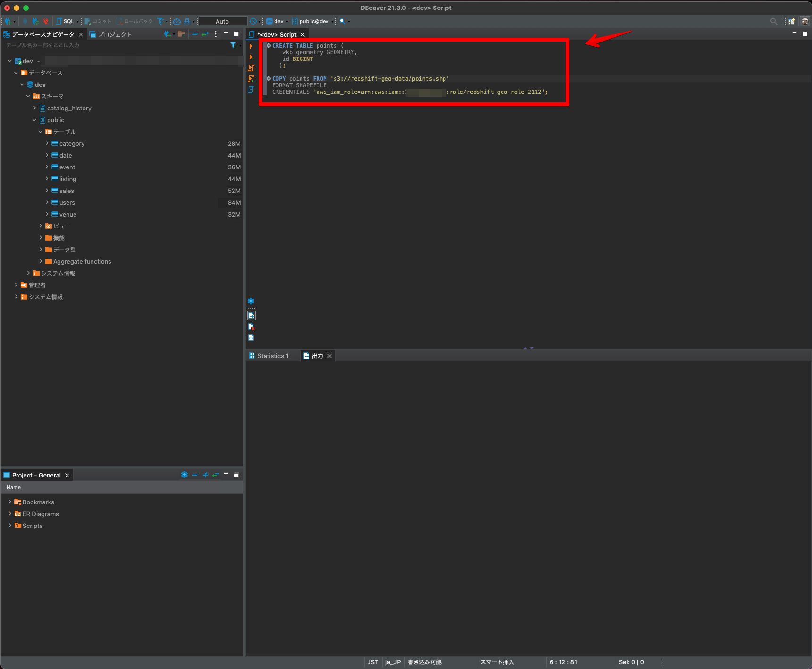Open the Scripts folder in Project panel
812x669 pixels.
[31, 526]
